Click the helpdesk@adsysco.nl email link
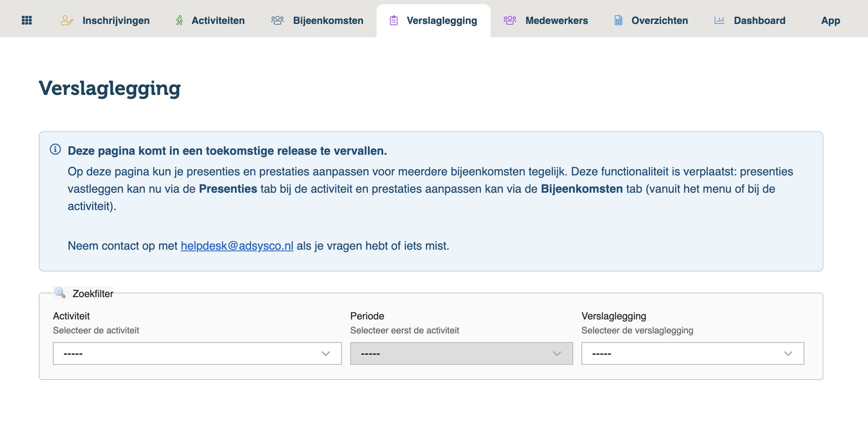 click(x=237, y=246)
